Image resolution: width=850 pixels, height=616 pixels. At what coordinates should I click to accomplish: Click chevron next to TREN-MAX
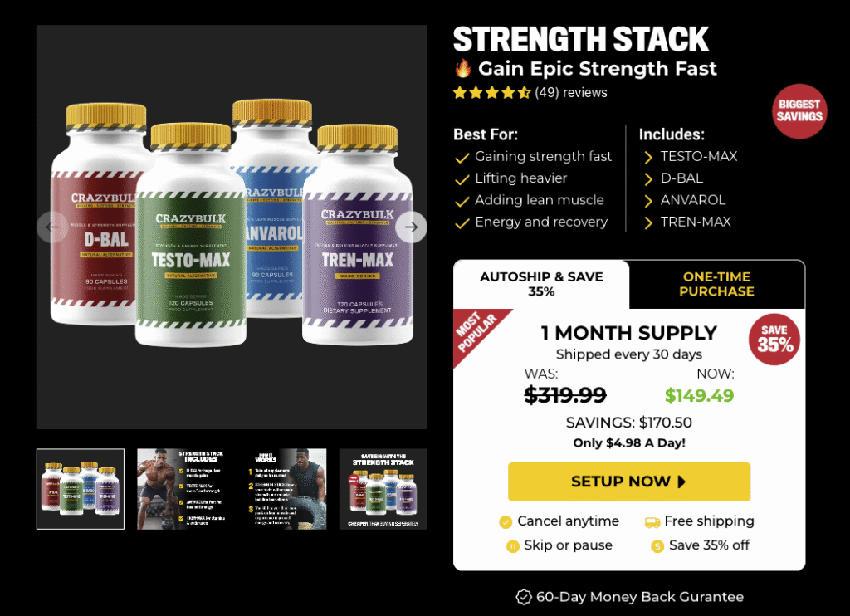(647, 222)
